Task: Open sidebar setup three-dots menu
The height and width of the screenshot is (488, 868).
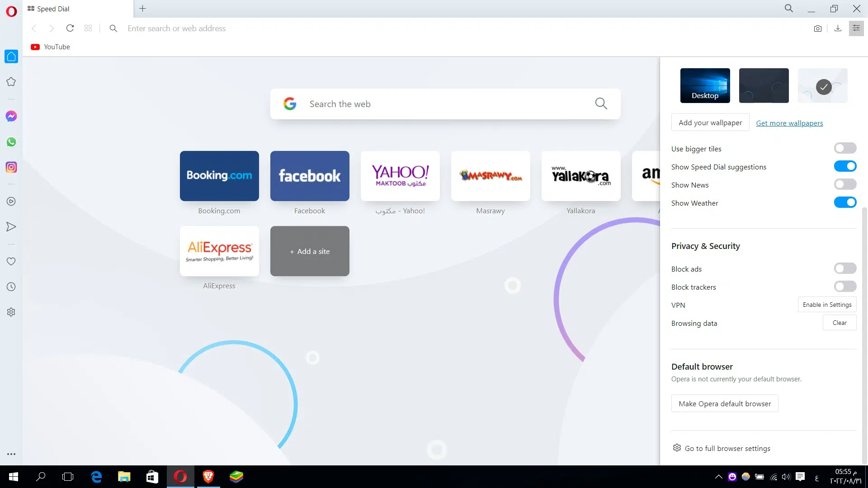Action: (11, 454)
